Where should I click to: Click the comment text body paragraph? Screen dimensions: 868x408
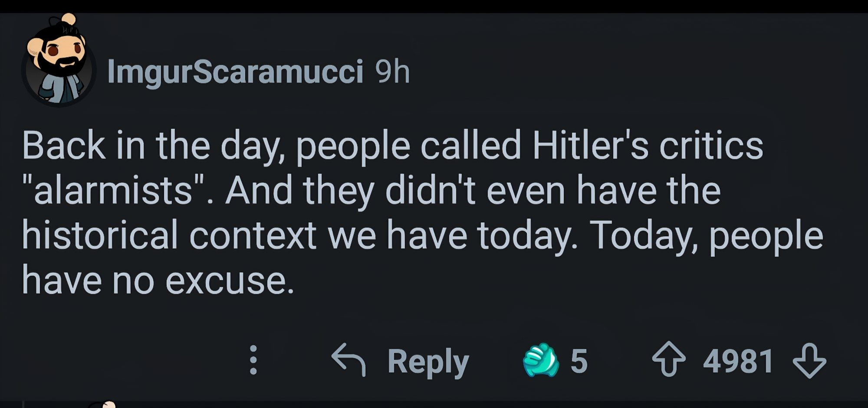(421, 212)
